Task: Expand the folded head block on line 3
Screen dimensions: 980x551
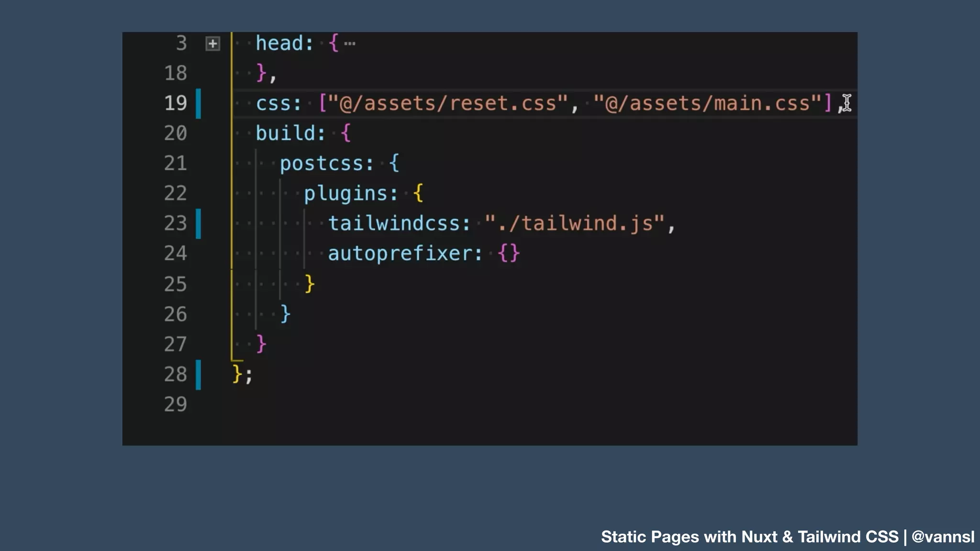Action: tap(212, 44)
